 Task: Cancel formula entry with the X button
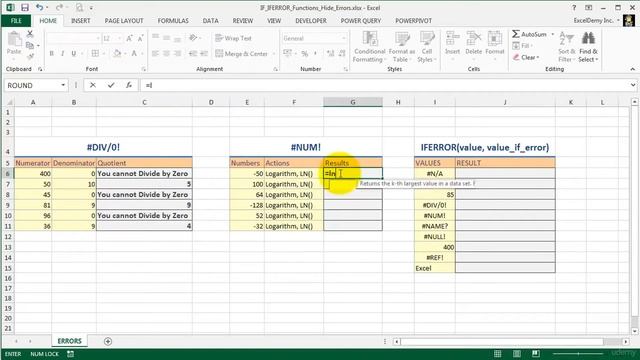93,85
